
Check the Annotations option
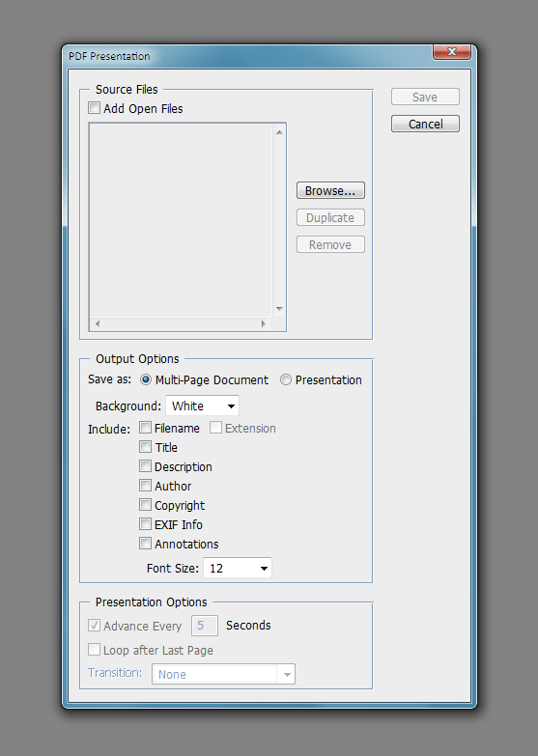click(x=145, y=544)
